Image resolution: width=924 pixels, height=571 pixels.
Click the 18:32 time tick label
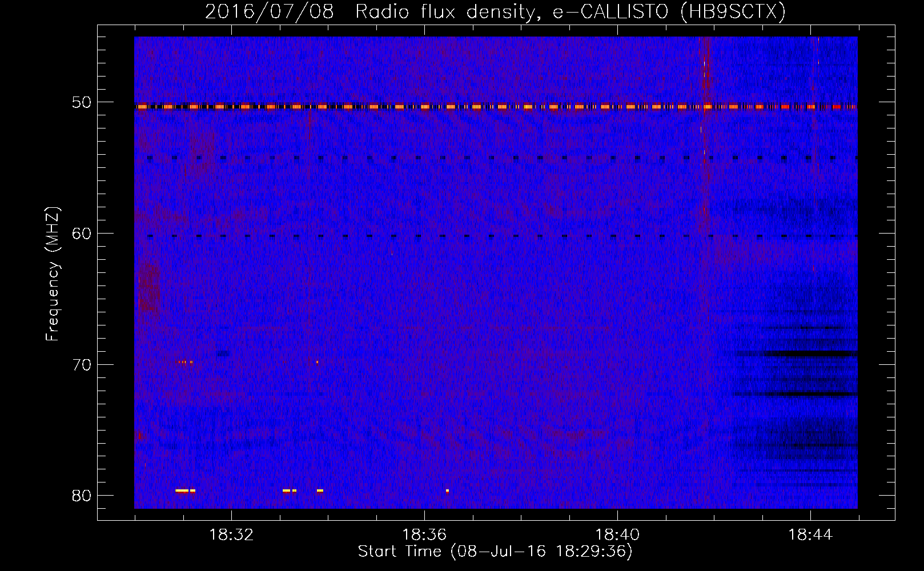click(x=231, y=535)
